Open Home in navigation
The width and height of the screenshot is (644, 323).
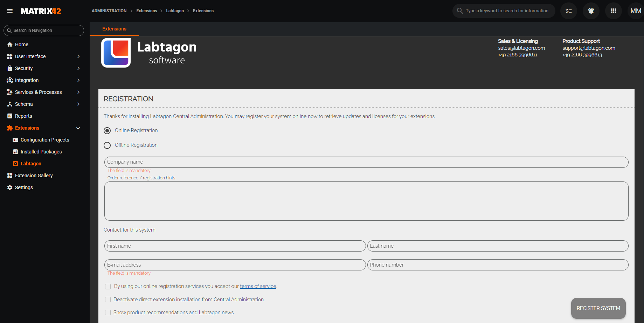tap(22, 44)
